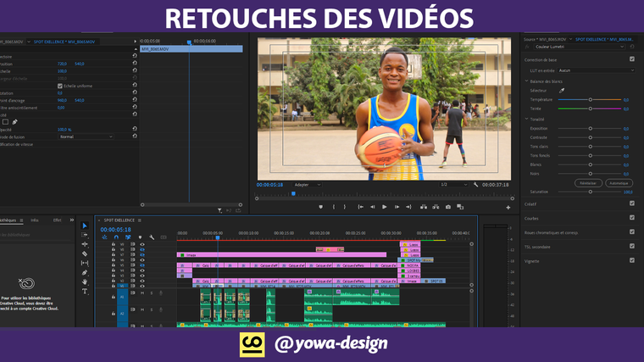Adjust the Saturation slider
The image size is (644, 362).
click(x=590, y=192)
